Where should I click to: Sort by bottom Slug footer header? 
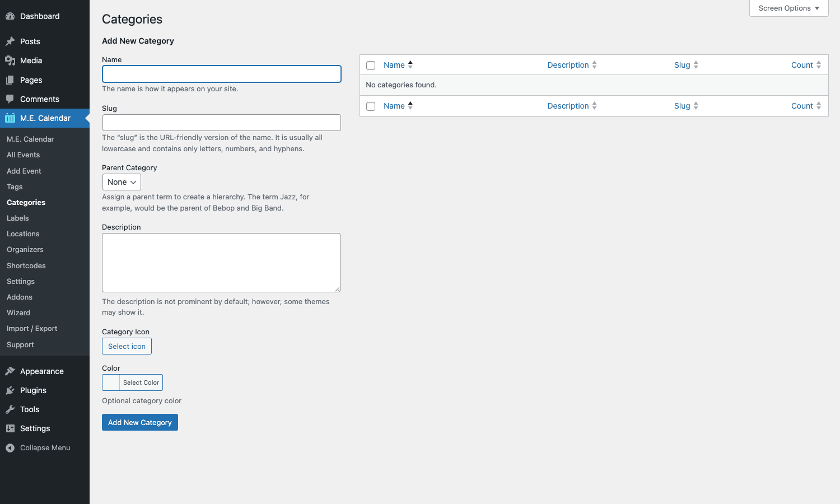pyautogui.click(x=682, y=106)
